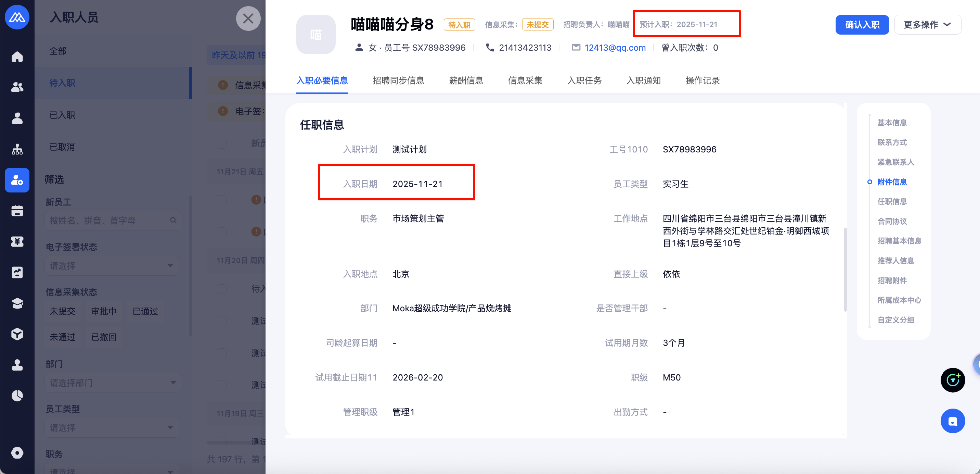Toggle the 未提交 info collection filter

point(62,311)
